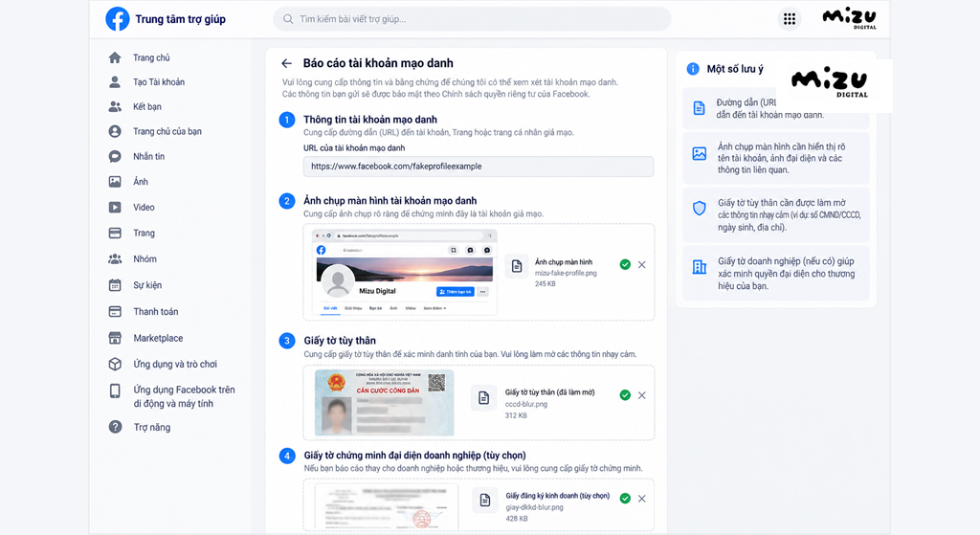Remove uploaded mizu-fake-profile.png screenshot

642,265
